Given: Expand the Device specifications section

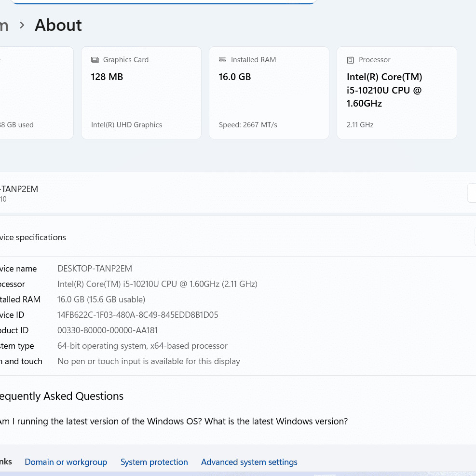Looking at the screenshot, I should point(34,237).
